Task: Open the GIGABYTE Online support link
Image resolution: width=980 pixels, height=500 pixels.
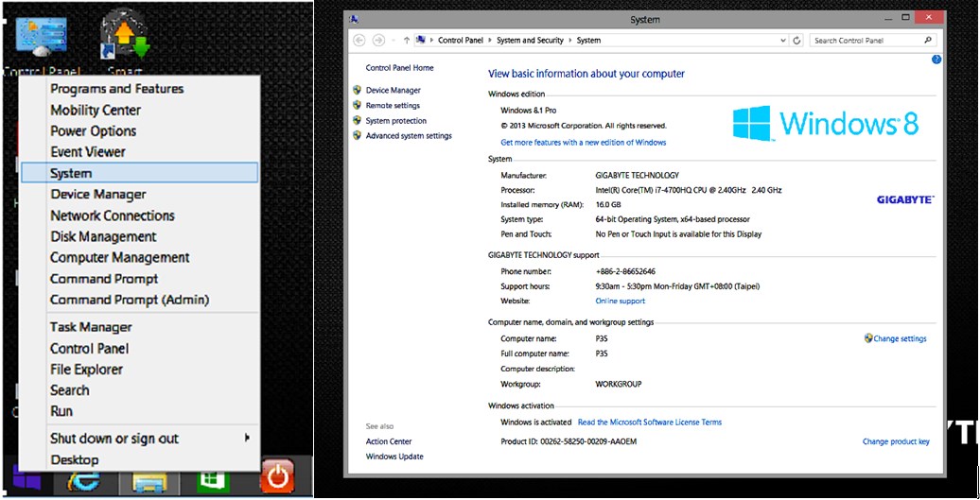Action: pos(620,301)
